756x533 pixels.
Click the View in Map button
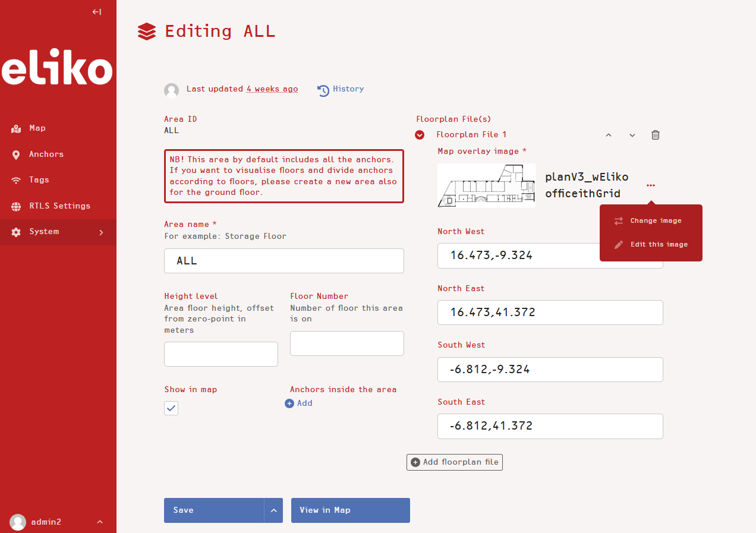350,510
